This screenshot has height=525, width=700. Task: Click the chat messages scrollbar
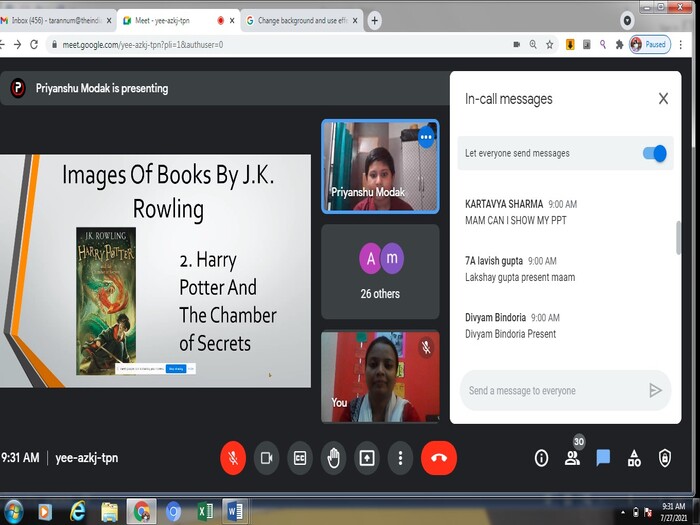[x=679, y=238]
